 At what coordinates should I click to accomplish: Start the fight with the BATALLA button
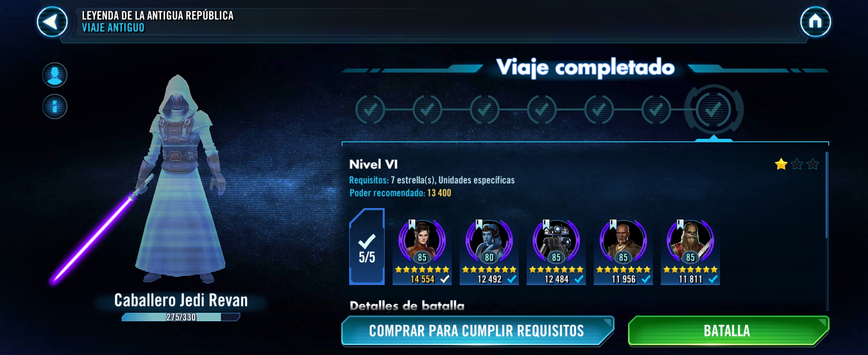pyautogui.click(x=729, y=331)
